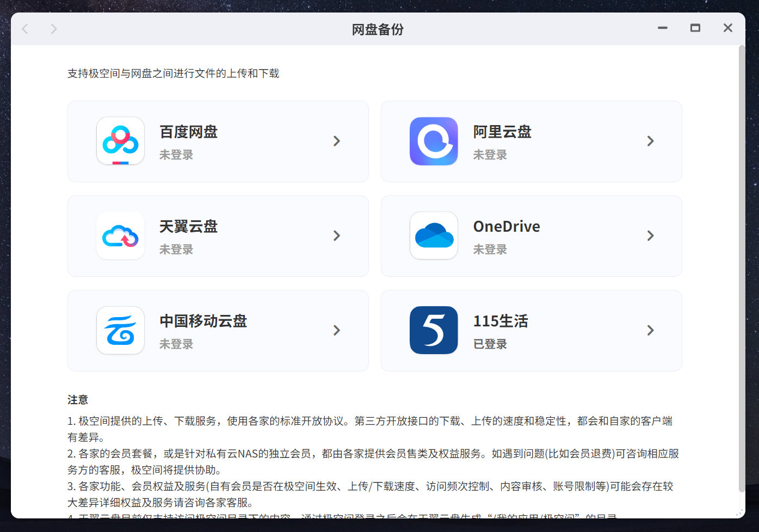Open the 阿里云盘 app icon
Screen dimensions: 759x532
click(x=434, y=141)
